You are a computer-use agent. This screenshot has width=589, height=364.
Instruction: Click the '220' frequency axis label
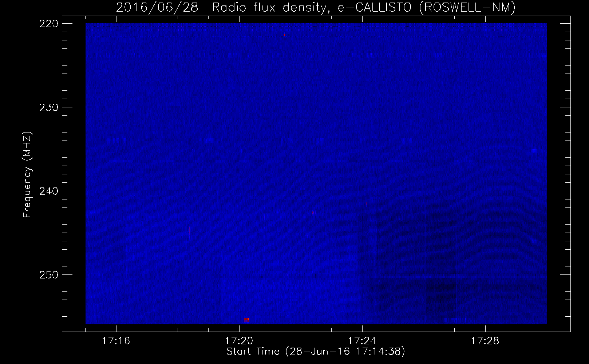click(48, 24)
